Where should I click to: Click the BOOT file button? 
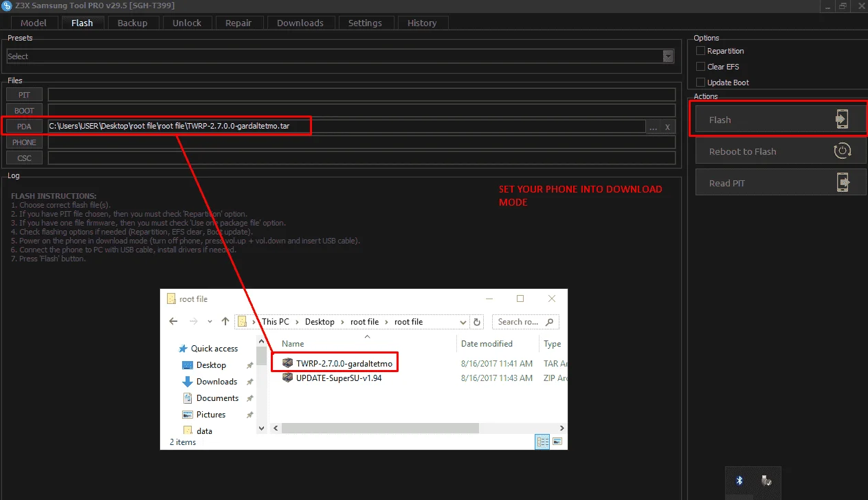click(x=24, y=111)
